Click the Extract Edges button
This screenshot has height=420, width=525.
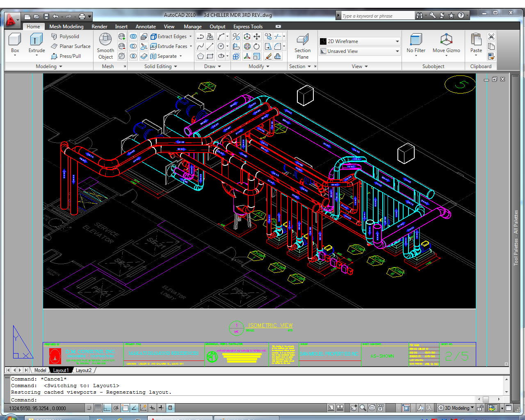click(171, 37)
